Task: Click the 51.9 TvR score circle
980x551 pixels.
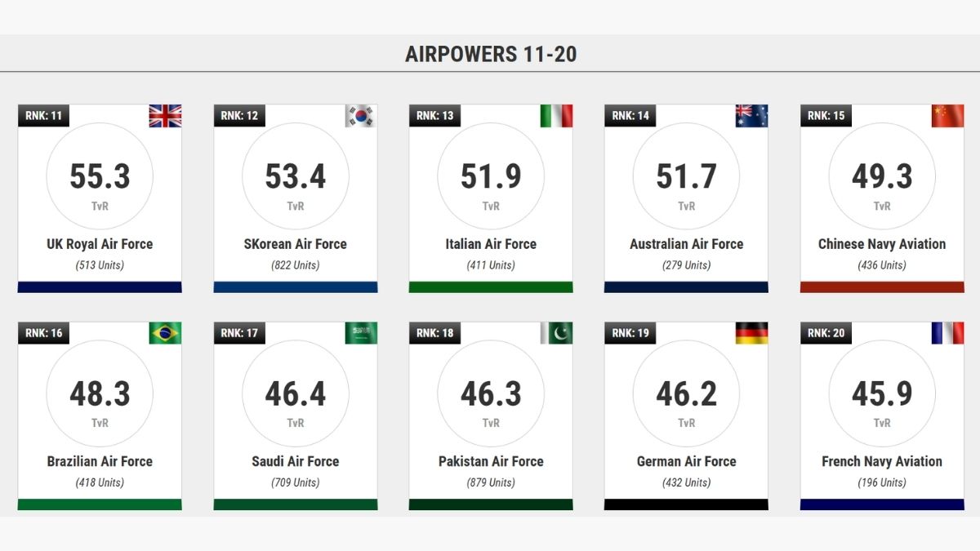Action: click(491, 176)
